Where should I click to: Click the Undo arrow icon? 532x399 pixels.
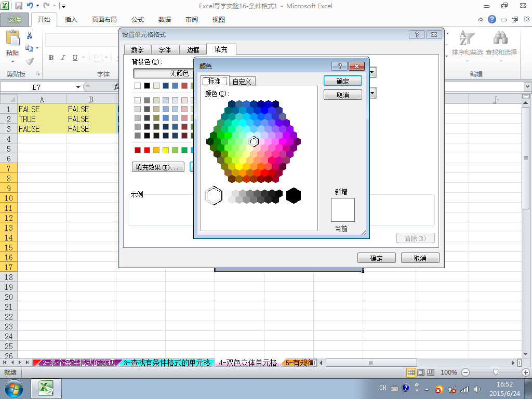[x=30, y=5]
